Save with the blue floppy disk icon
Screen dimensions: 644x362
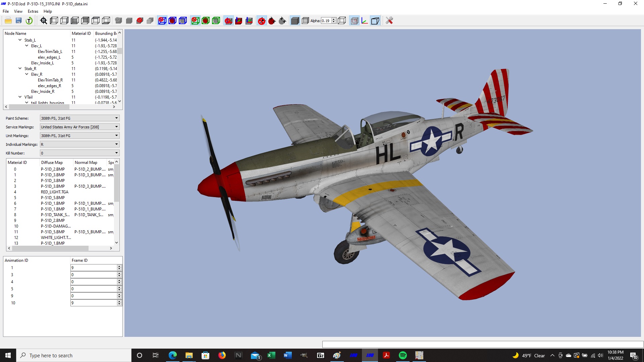click(x=19, y=21)
